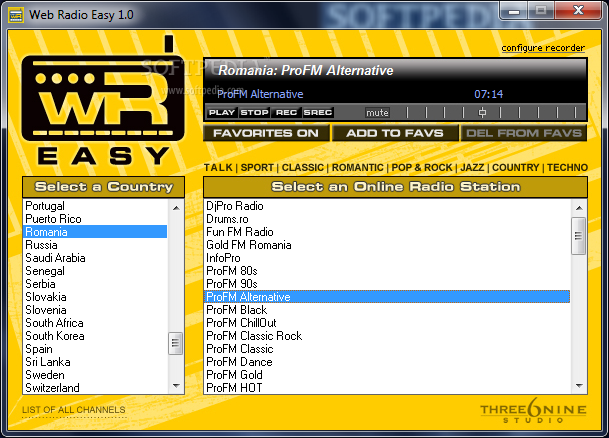The height and width of the screenshot is (438, 609).
Task: Click the Web Radio Easy title bar icon
Action: click(x=16, y=15)
